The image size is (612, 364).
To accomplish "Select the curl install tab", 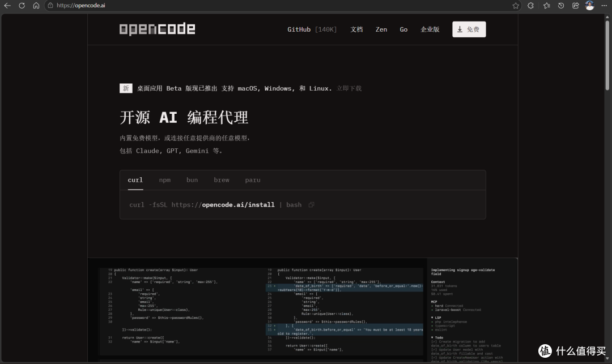I will [x=135, y=180].
